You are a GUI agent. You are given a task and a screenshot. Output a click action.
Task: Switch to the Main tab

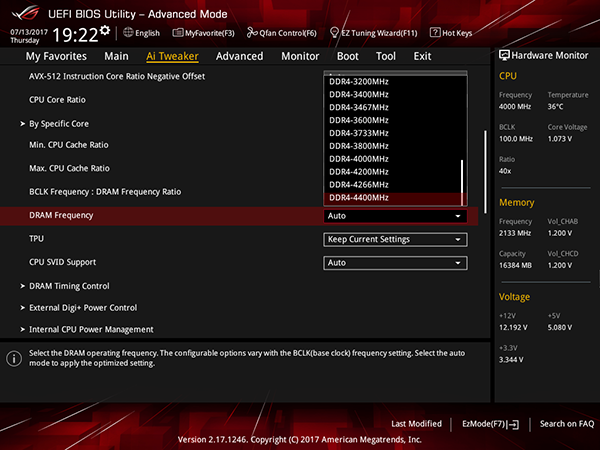click(x=116, y=56)
